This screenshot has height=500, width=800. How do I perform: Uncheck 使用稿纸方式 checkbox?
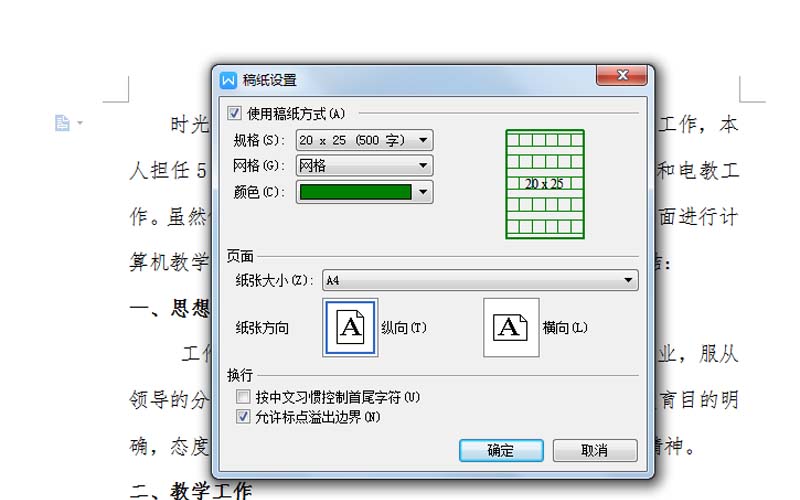coord(234,113)
